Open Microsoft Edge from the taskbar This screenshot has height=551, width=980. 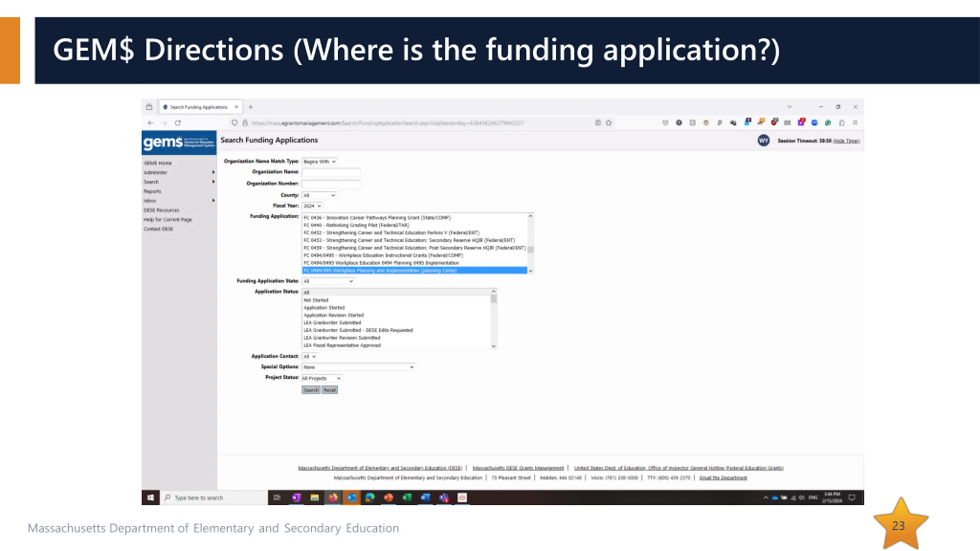370,497
